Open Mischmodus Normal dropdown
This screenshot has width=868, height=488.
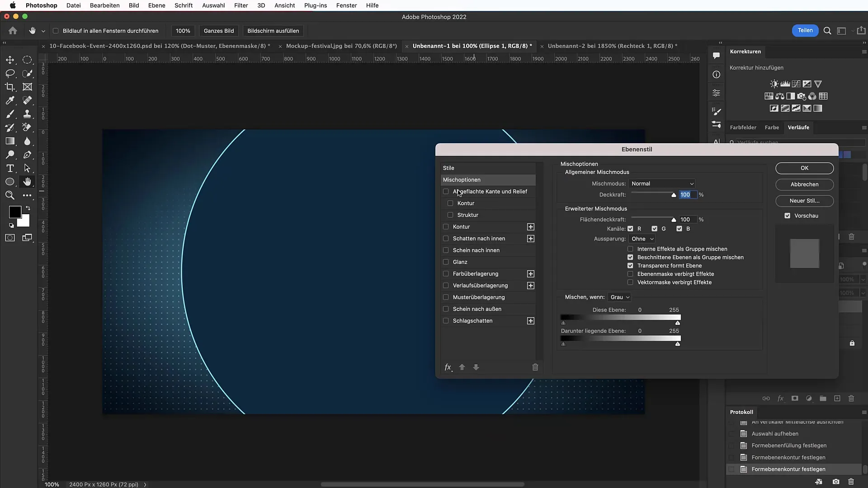(x=662, y=183)
